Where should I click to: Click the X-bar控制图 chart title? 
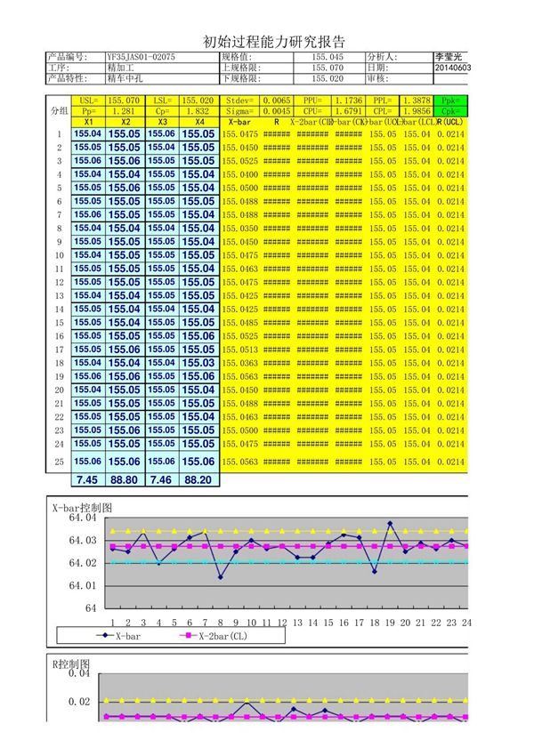81,506
